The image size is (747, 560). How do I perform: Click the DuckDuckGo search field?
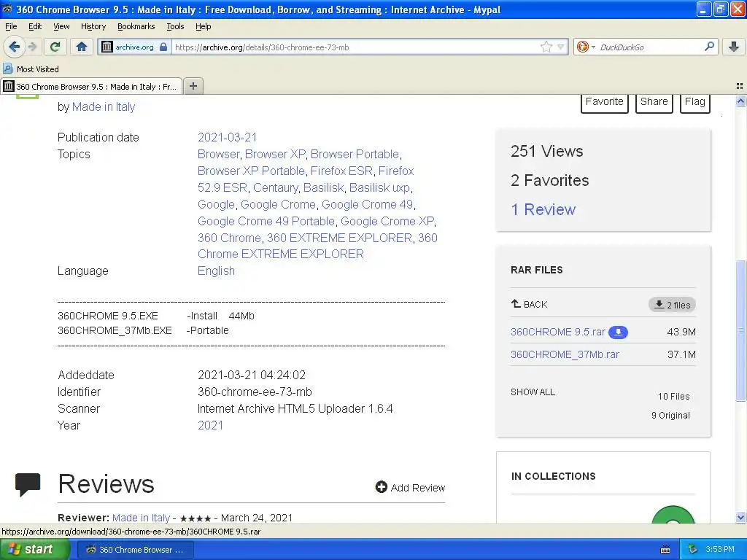[650, 47]
